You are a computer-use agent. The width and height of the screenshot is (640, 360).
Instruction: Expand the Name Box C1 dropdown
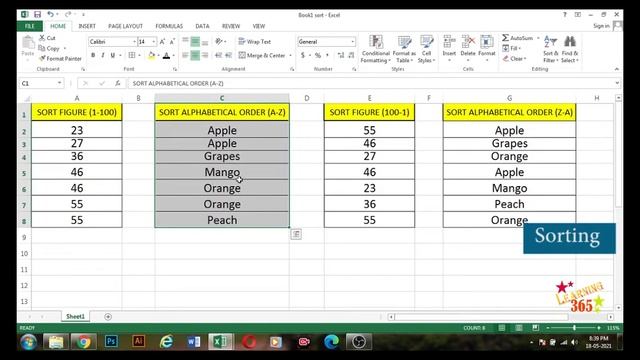pyautogui.click(x=60, y=83)
